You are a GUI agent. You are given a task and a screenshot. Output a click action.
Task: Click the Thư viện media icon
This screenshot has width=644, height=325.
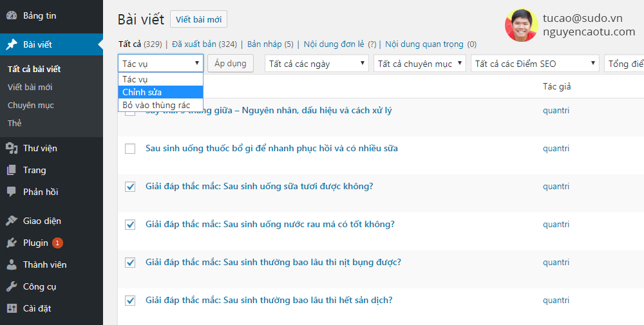tap(12, 148)
